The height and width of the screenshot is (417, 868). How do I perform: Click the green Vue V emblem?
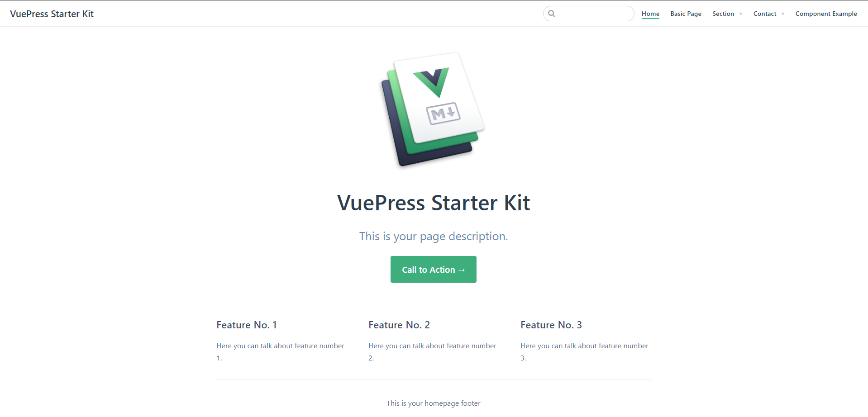[x=431, y=82]
